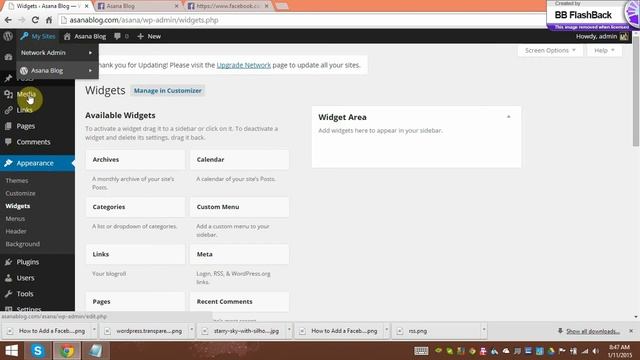Image resolution: width=640 pixels, height=360 pixels.
Task: Click the Posts pushpin icon
Action: coord(8,78)
